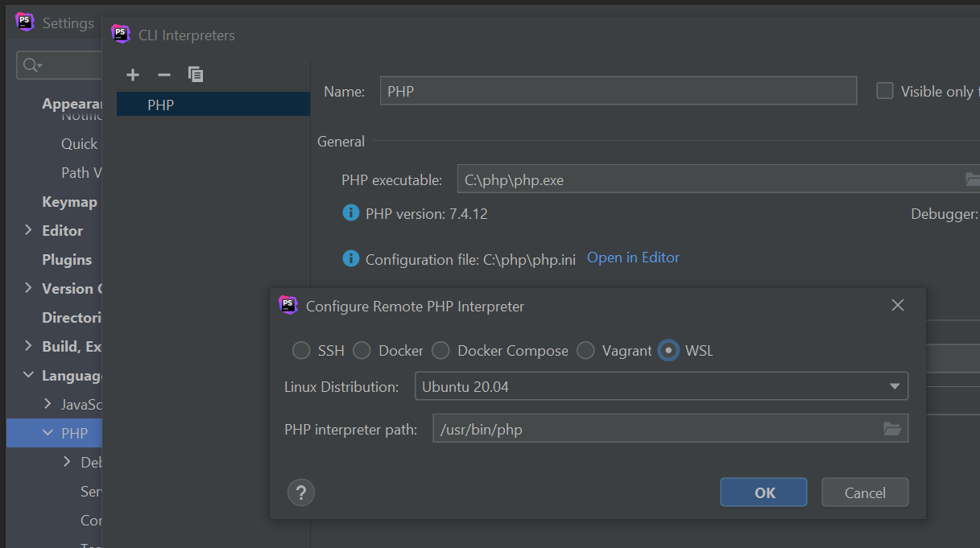Collapse the PHP settings node
Viewport: 980px width, 548px height.
[48, 433]
